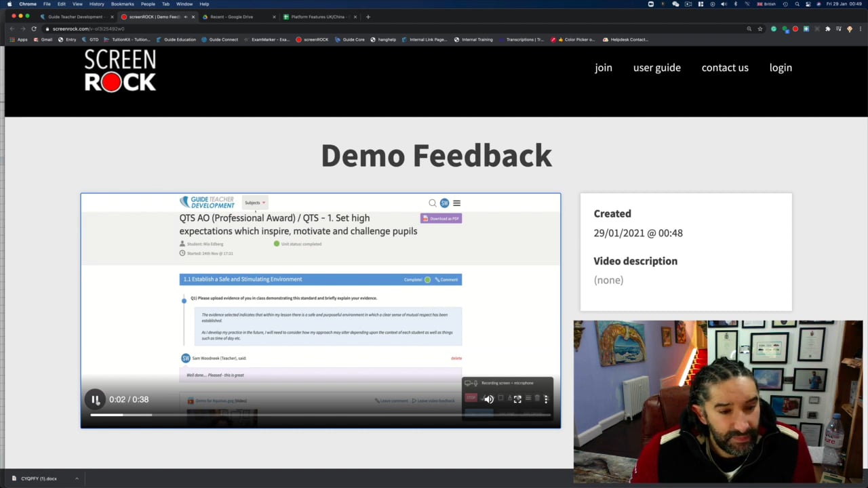Click the Demo Feedback heading
Image resolution: width=868 pixels, height=488 pixels.
pyautogui.click(x=436, y=155)
